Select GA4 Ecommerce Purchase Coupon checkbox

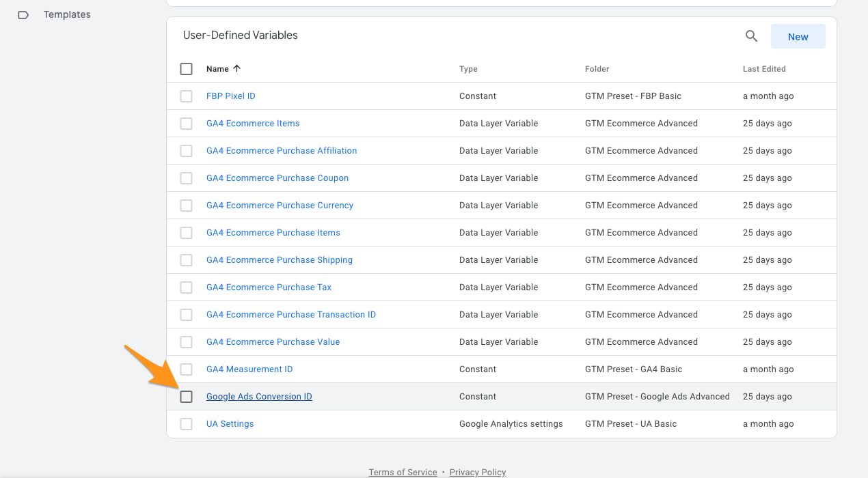click(x=187, y=178)
